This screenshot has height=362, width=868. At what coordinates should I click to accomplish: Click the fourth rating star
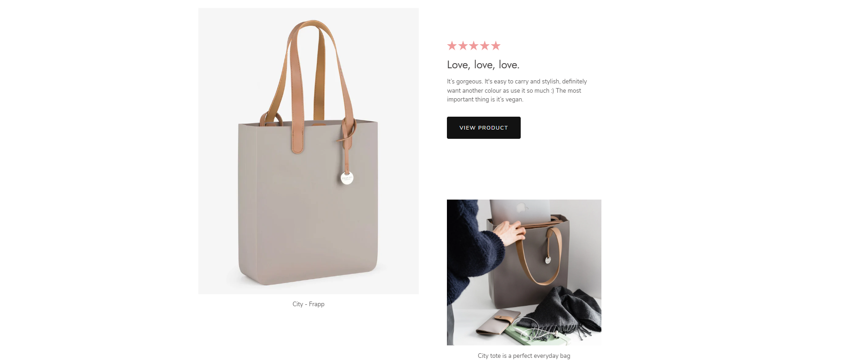pyautogui.click(x=485, y=46)
